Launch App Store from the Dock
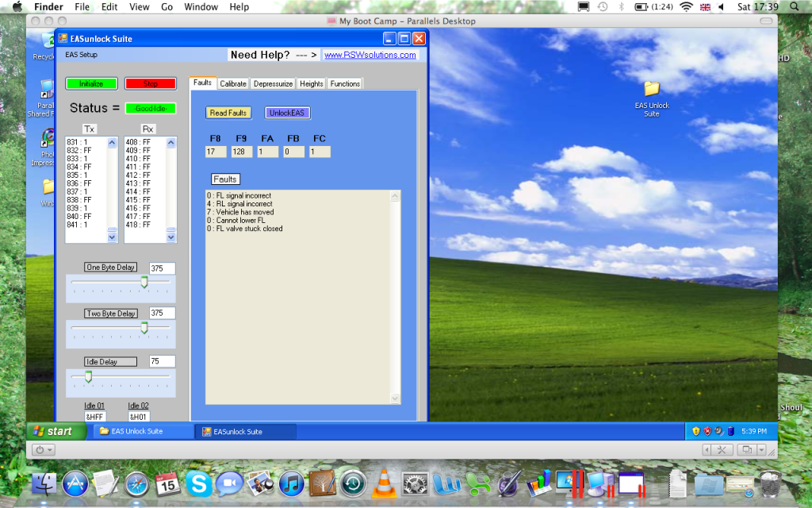This screenshot has height=508, width=812. pyautogui.click(x=75, y=483)
